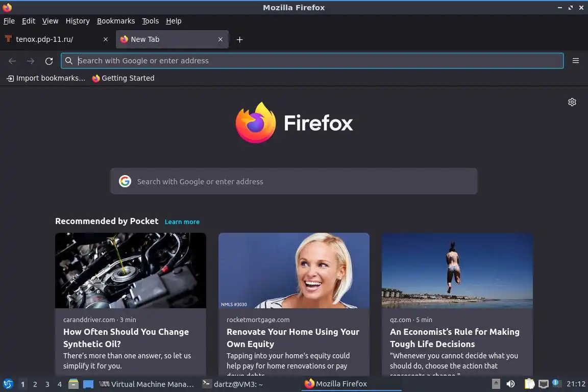Close the New Tab tab
The width and height of the screenshot is (588, 392).
pos(220,39)
